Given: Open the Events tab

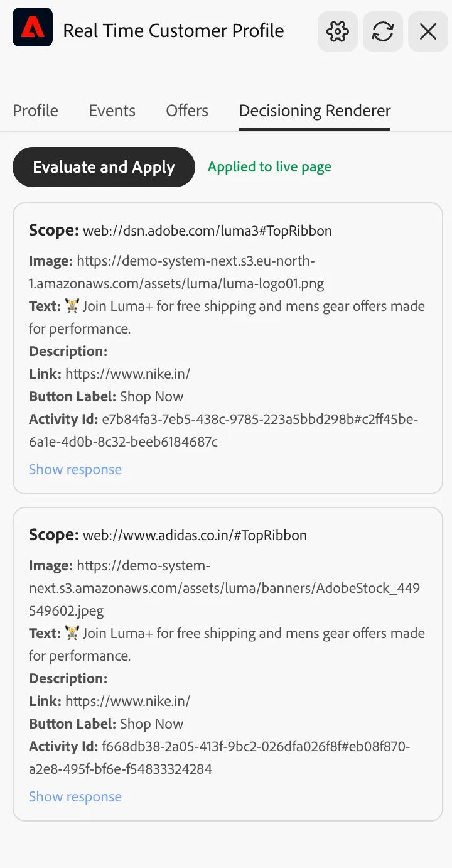Looking at the screenshot, I should click(112, 111).
